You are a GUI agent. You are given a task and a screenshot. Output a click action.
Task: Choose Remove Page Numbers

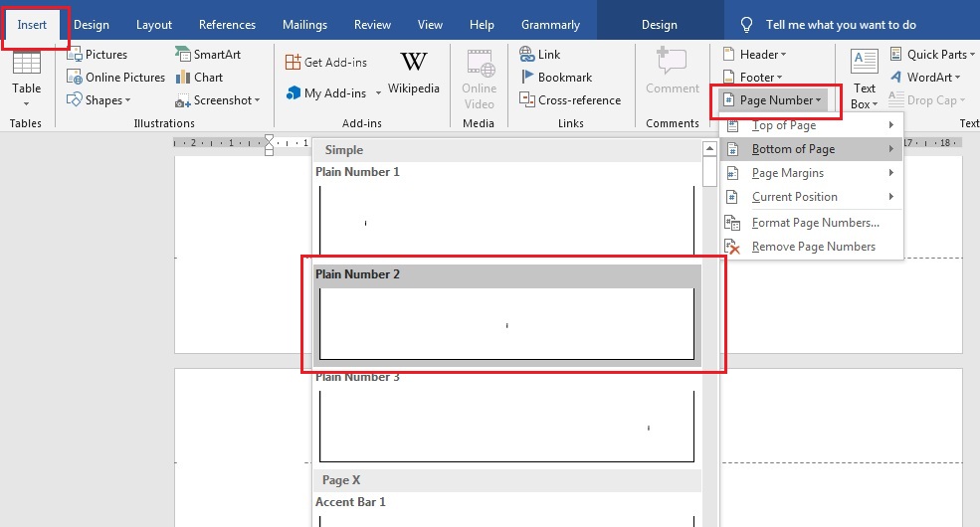(811, 247)
